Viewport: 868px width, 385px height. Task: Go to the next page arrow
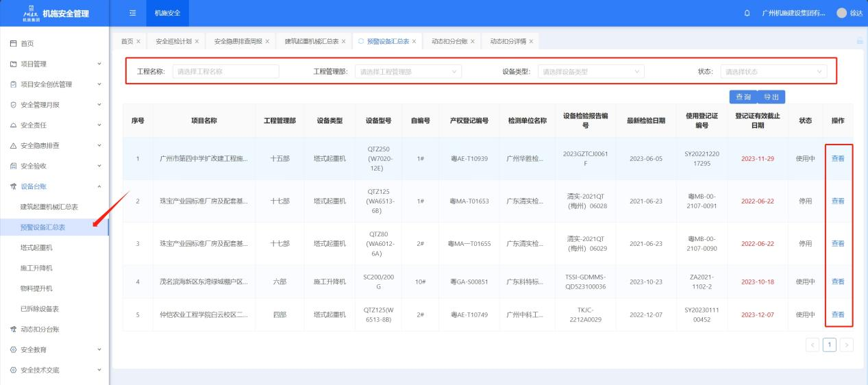847,344
